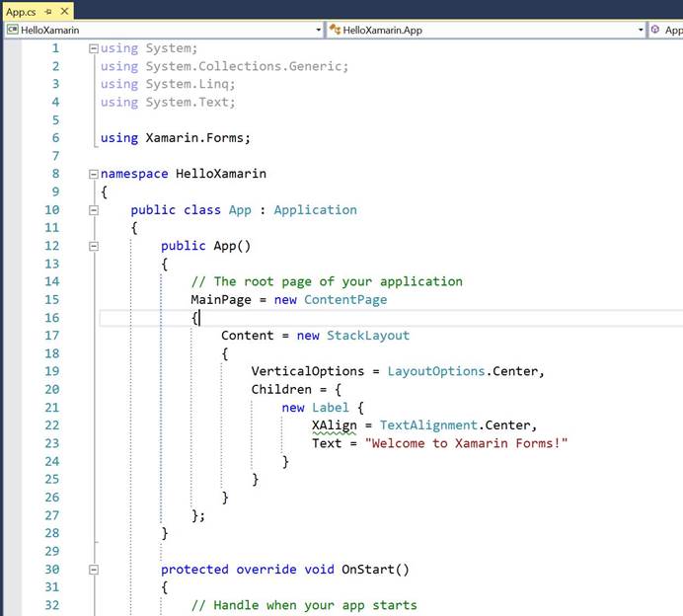Pin the App.cs tab
This screenshot has width=683, height=616.
coord(48,11)
